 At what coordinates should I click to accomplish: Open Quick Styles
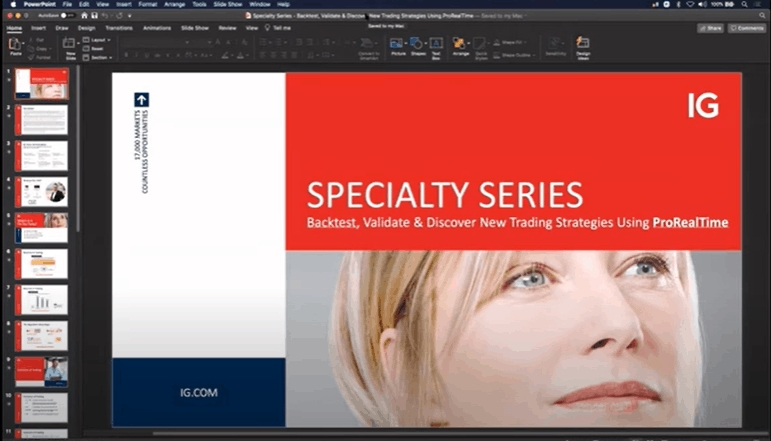pyautogui.click(x=480, y=43)
